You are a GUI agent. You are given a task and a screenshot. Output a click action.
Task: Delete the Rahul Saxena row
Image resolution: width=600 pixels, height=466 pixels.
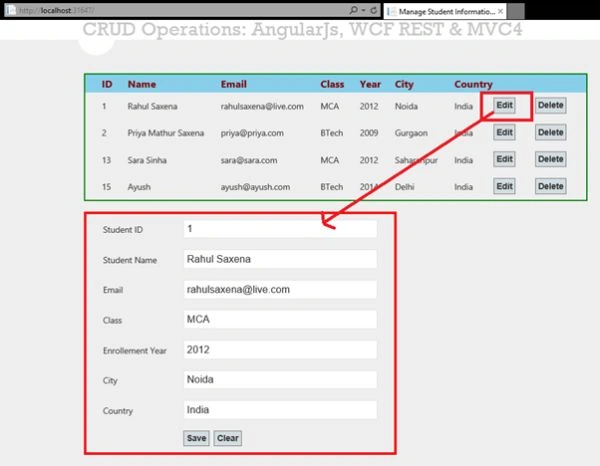point(550,105)
